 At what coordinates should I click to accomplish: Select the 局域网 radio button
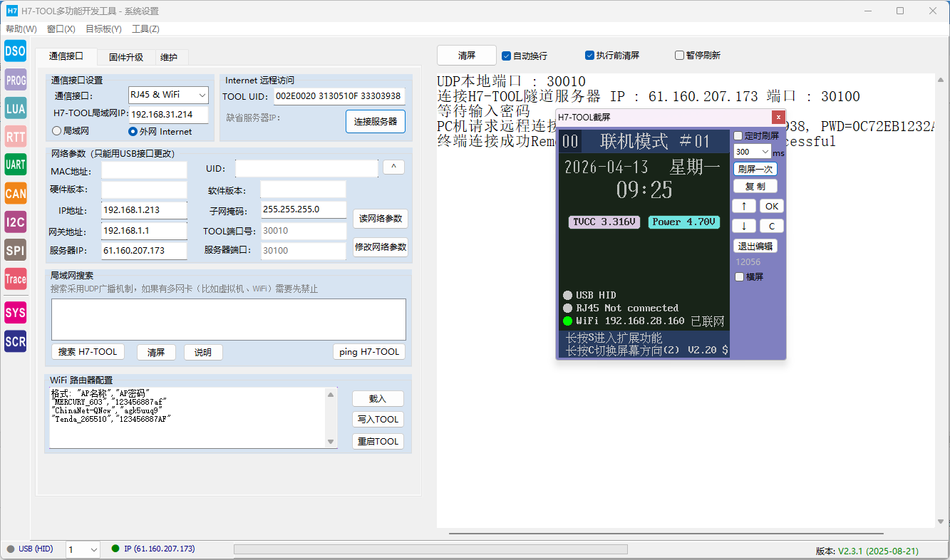click(57, 131)
